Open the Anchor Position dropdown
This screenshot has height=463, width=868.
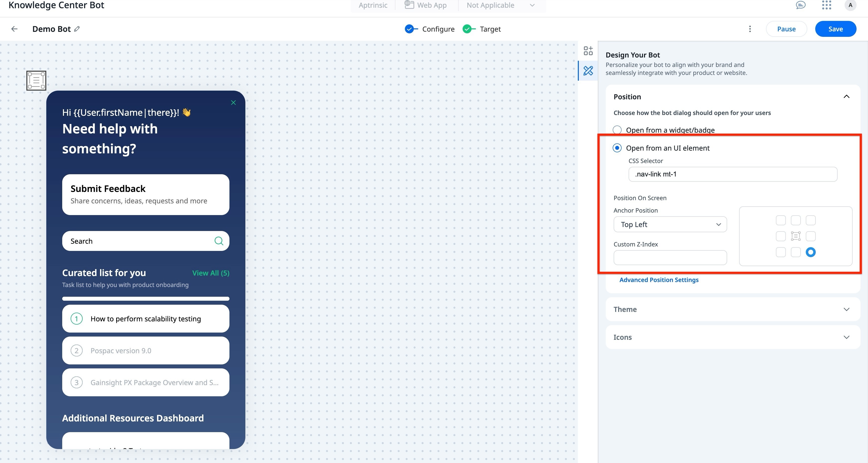tap(670, 225)
